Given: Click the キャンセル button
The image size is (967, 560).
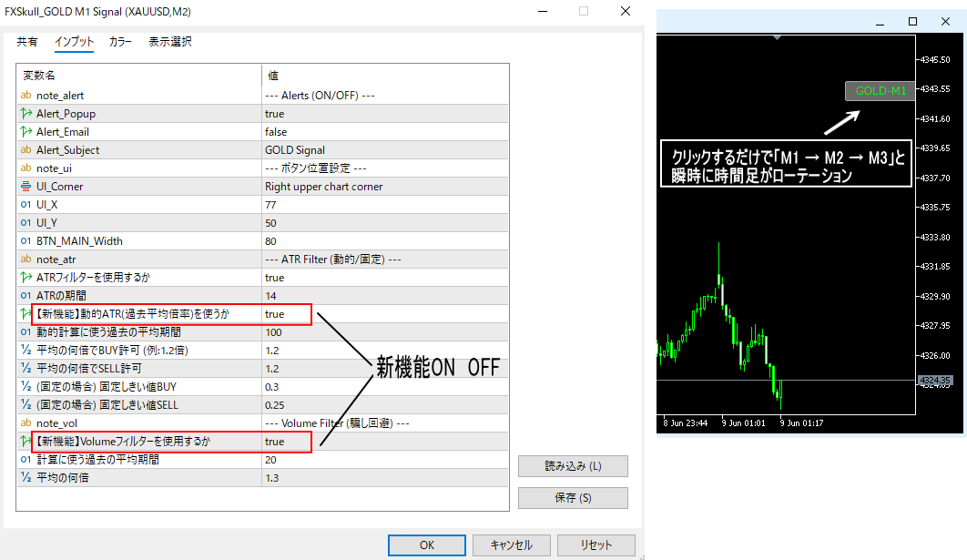Looking at the screenshot, I should point(511,545).
